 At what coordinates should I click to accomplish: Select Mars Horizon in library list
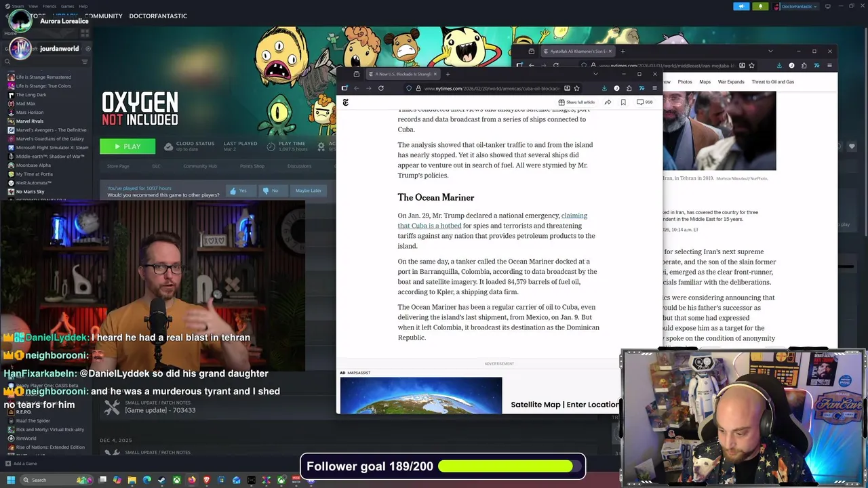pos(30,113)
